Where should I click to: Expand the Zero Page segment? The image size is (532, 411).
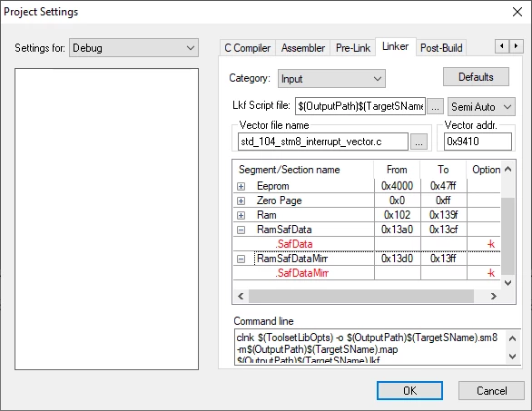[241, 201]
